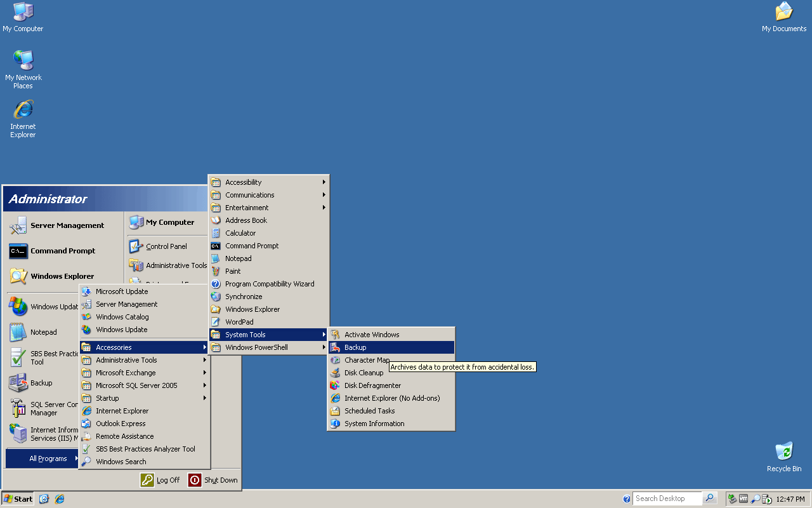
Task: Click the Search Desktop input field
Action: pyautogui.click(x=667, y=498)
